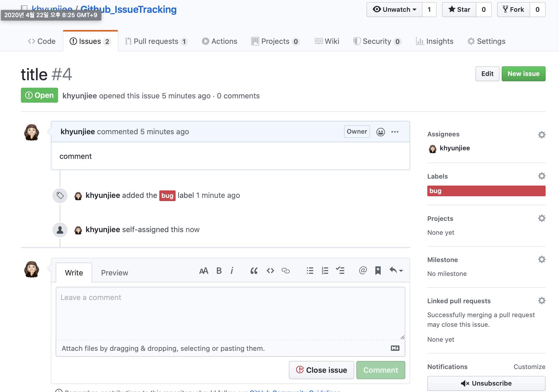Mention a user with the @ icon

click(363, 271)
